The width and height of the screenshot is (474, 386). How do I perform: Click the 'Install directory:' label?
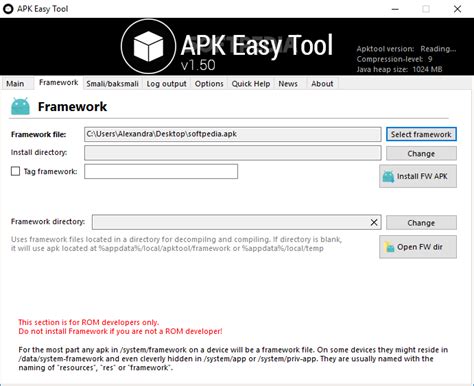coord(39,152)
